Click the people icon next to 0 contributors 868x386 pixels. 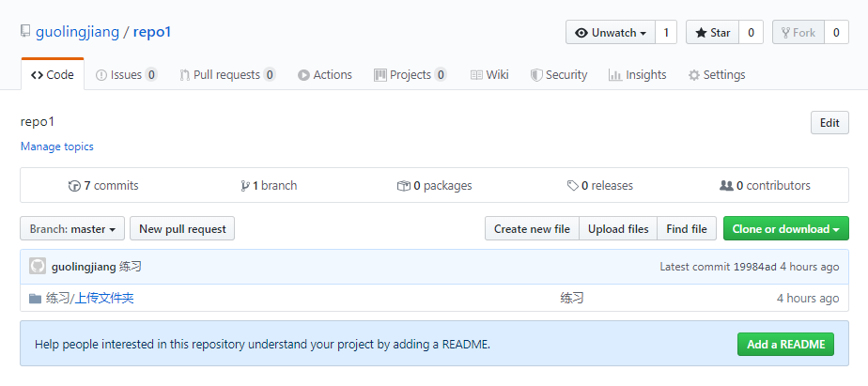point(726,186)
